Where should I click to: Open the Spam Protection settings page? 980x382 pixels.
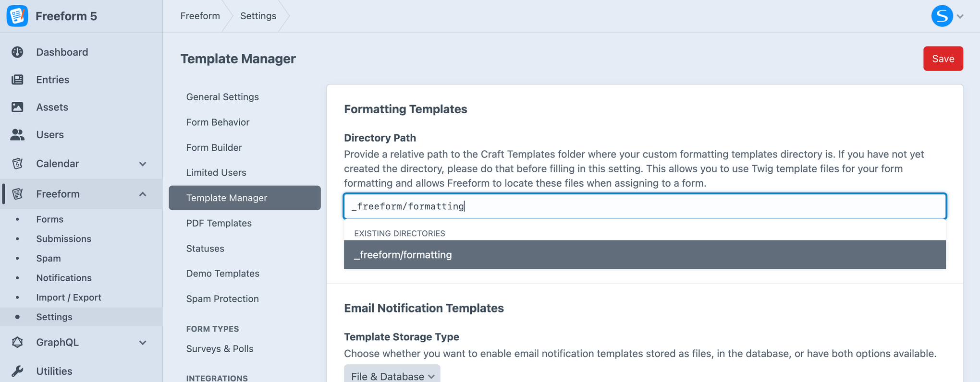222,298
